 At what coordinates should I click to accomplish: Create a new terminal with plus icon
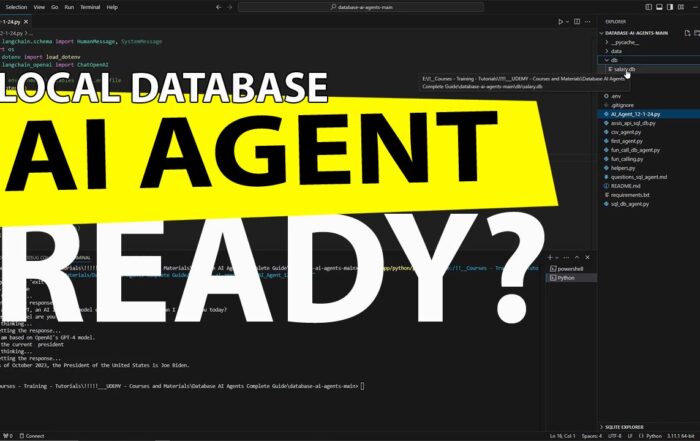[x=550, y=258]
